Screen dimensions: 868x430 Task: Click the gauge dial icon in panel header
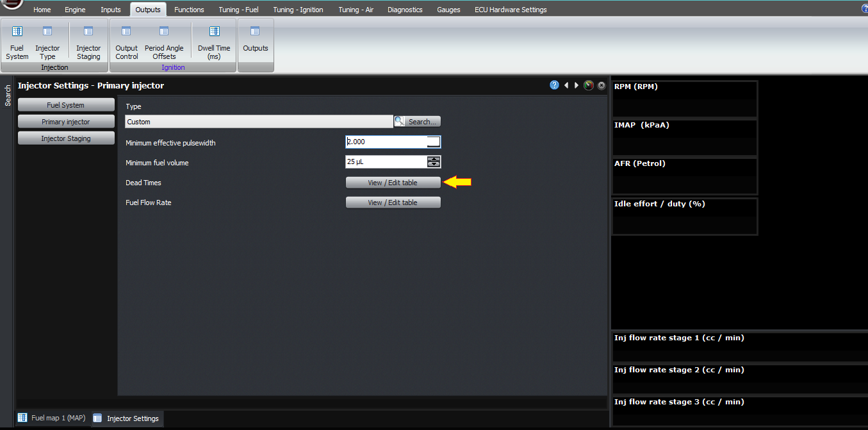[x=589, y=85]
